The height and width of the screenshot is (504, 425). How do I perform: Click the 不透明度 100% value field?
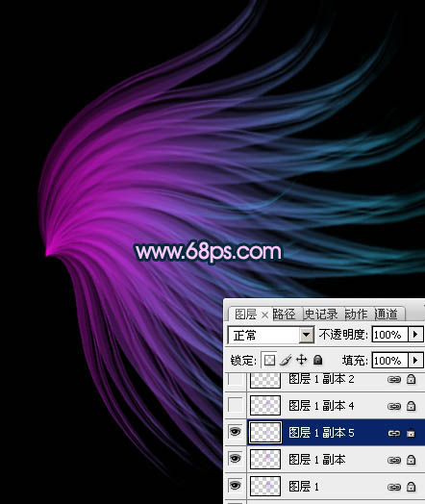coord(390,335)
